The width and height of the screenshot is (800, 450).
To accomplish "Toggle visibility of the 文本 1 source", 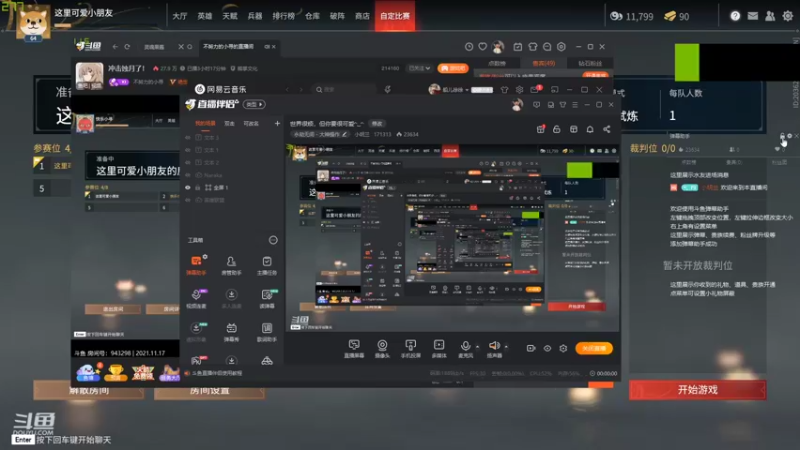I will point(188,150).
